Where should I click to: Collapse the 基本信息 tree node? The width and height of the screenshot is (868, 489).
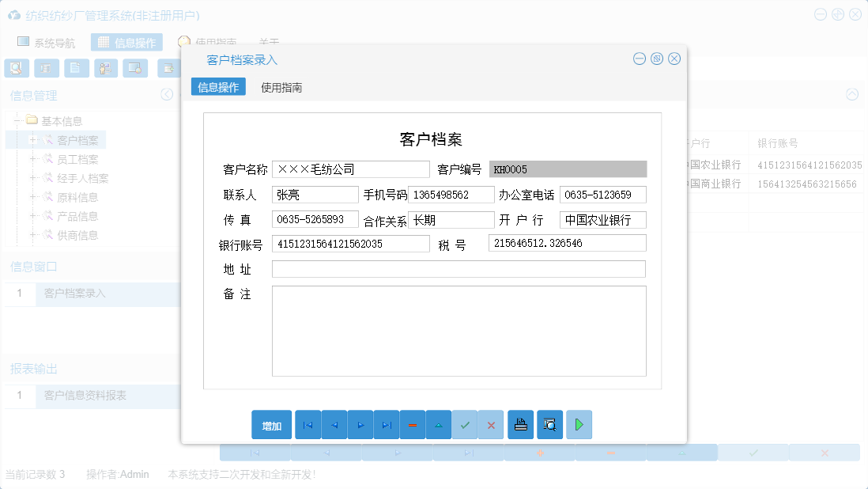[x=17, y=120]
